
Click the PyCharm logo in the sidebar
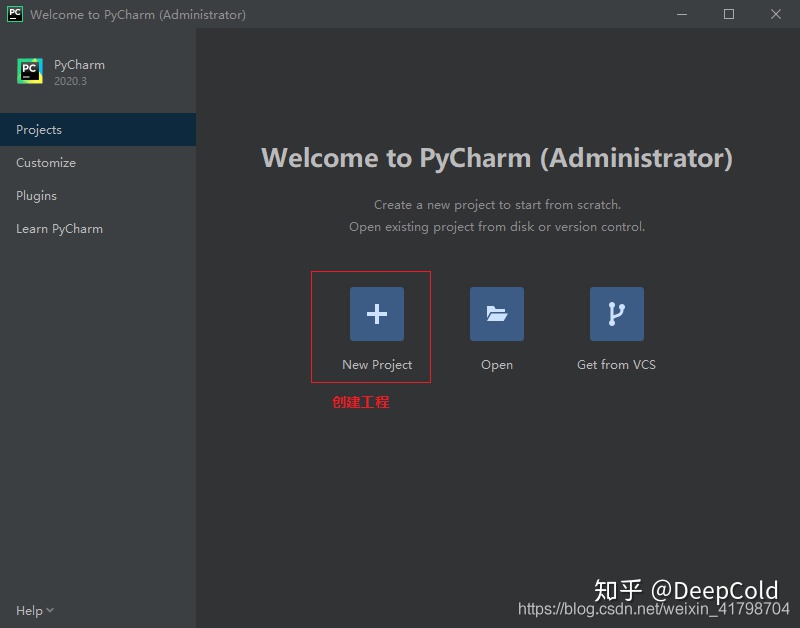(30, 71)
